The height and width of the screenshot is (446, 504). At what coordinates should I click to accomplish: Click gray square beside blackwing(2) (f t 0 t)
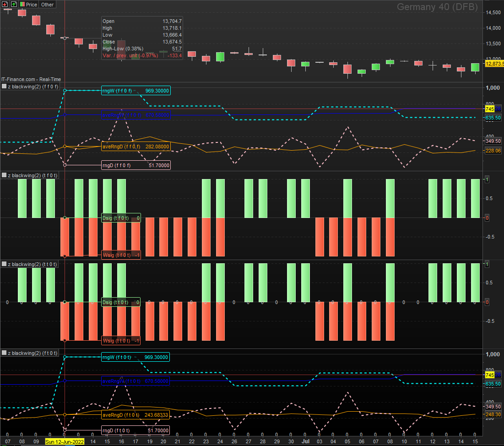(4, 353)
